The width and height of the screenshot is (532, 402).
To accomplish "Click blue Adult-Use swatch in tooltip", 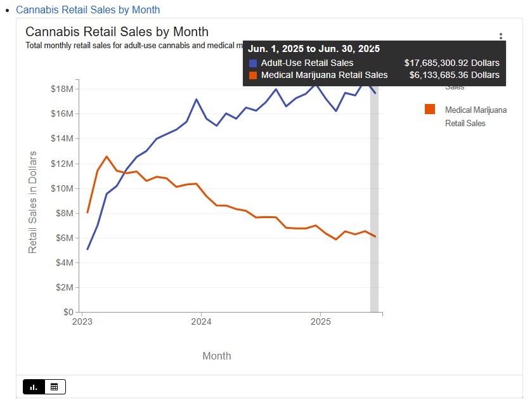I will (x=253, y=63).
